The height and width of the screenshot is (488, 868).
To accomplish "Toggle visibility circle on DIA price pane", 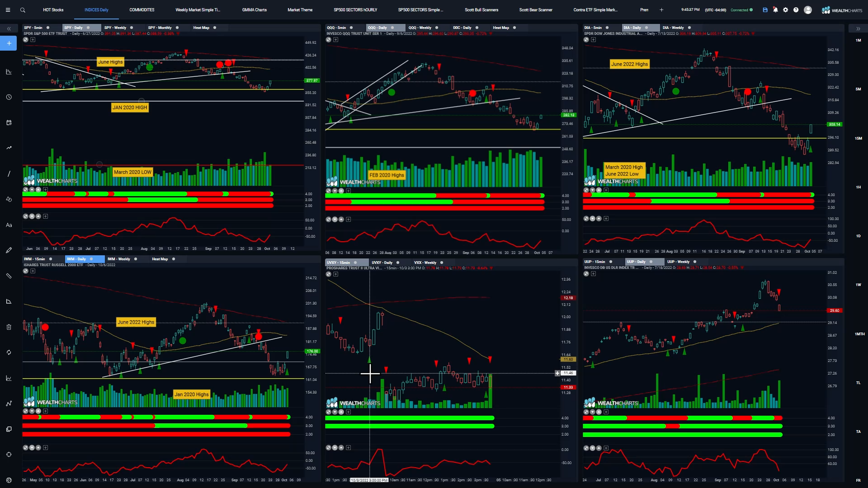I will pyautogui.click(x=586, y=40).
